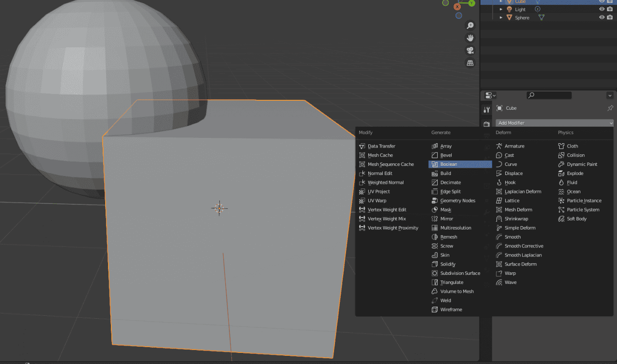
Task: Click the pin icon in properties header
Action: click(610, 108)
